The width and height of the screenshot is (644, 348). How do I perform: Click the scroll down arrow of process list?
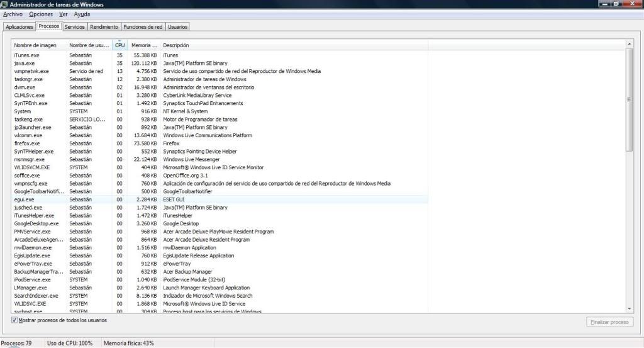tap(630, 308)
